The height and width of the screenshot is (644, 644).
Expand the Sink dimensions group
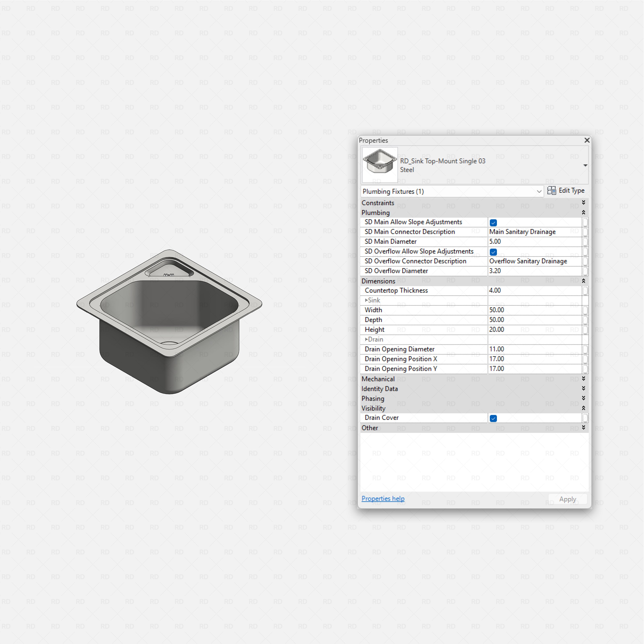point(367,300)
